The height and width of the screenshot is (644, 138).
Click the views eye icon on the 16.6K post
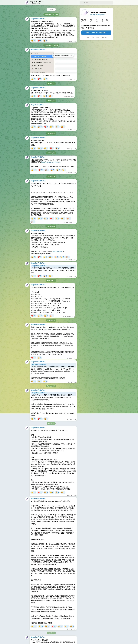pos(71,149)
